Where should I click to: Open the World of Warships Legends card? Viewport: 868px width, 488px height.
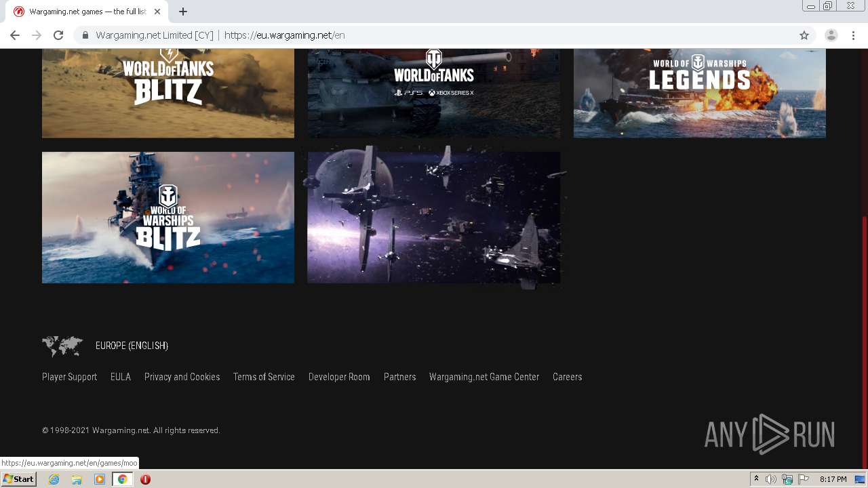tap(700, 93)
